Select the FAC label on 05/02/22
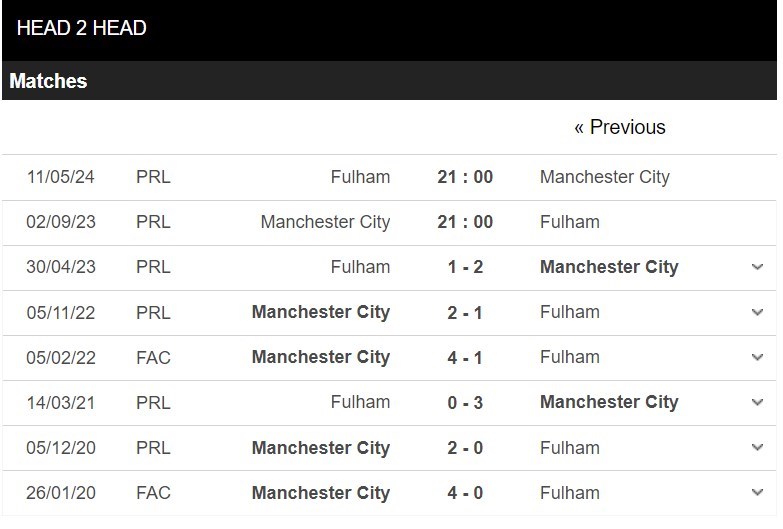 153,358
